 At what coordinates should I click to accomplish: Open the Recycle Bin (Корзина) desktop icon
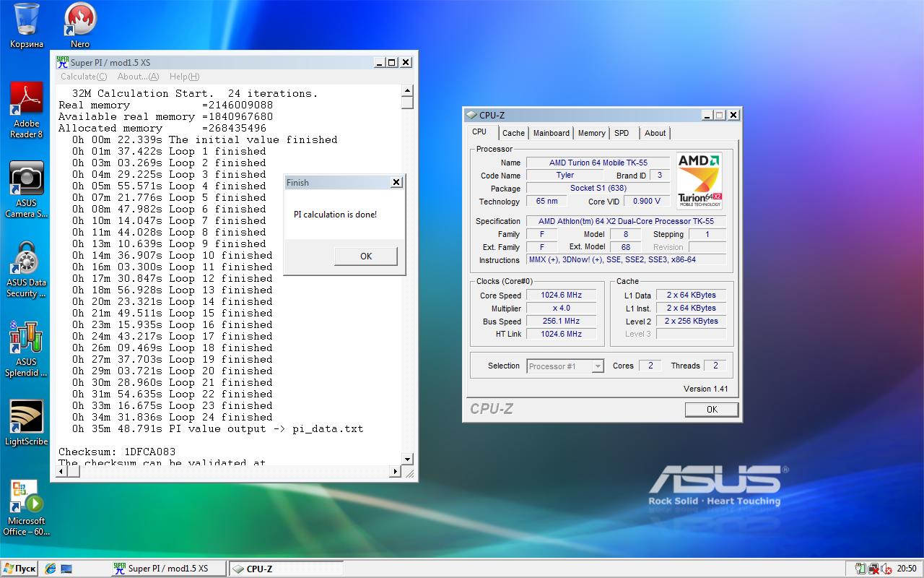pos(26,25)
